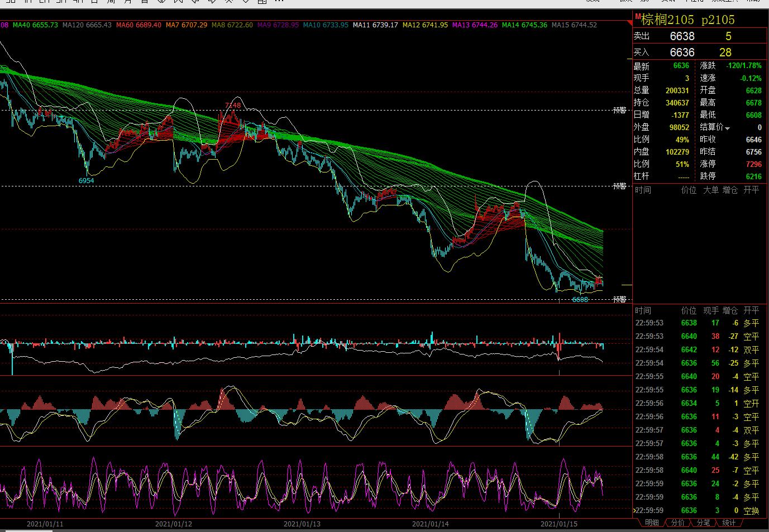Click the 现手 column header in tick list
769x532 pixels.
pos(711,310)
